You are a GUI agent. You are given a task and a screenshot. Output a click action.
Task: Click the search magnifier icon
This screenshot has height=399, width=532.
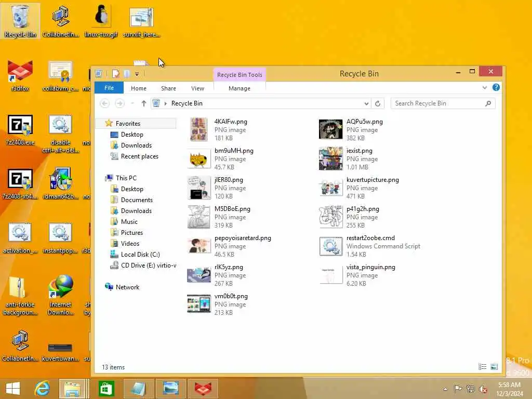tap(488, 103)
